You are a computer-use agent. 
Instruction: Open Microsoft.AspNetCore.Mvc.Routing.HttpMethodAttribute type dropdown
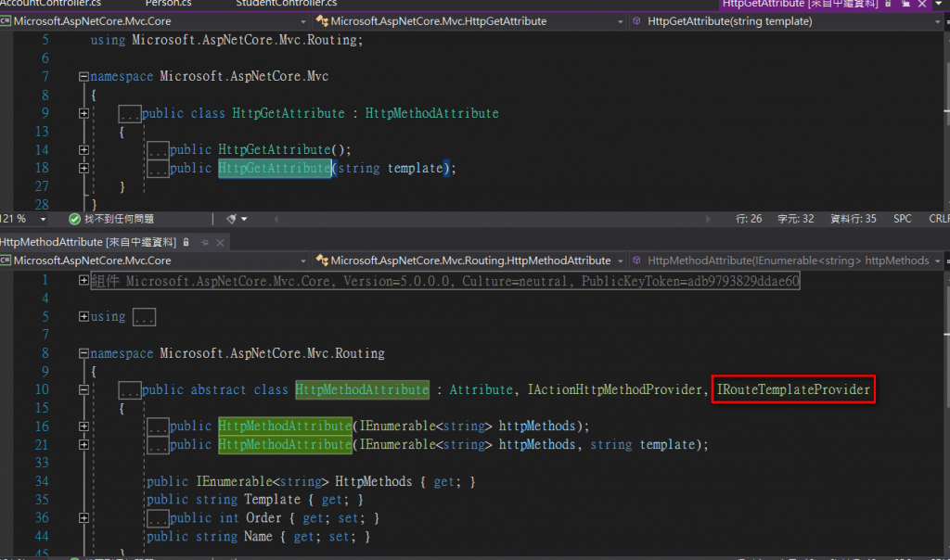[620, 261]
